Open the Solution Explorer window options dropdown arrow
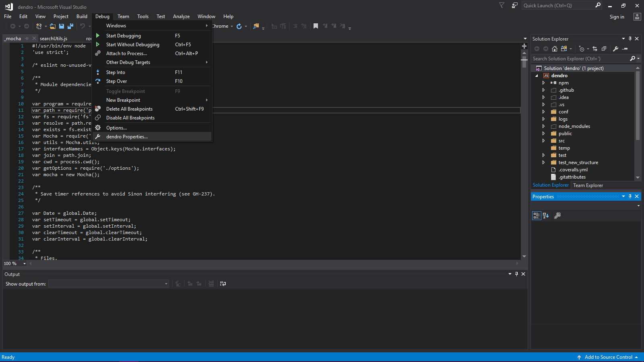644x362 pixels. pyautogui.click(x=623, y=39)
